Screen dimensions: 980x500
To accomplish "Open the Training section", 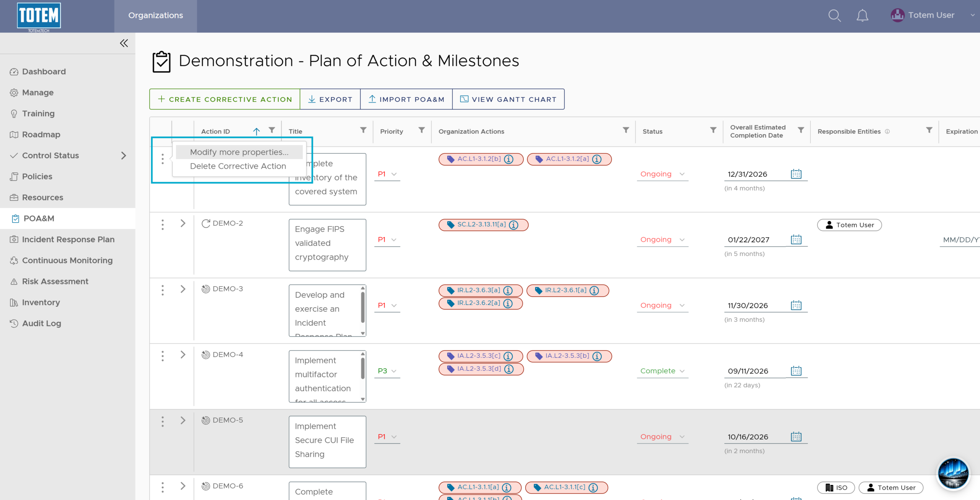I will point(38,114).
